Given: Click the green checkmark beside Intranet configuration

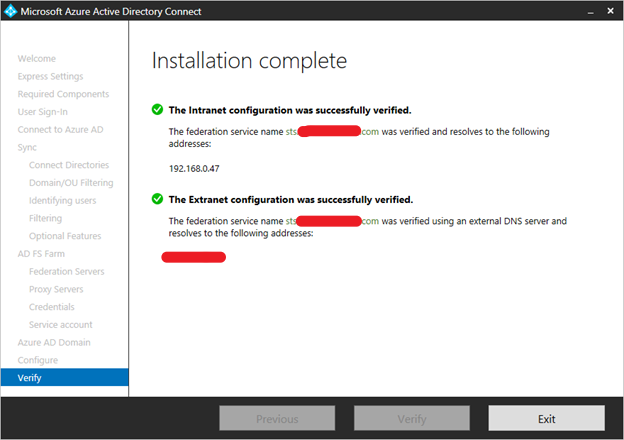Looking at the screenshot, I should pos(158,109).
